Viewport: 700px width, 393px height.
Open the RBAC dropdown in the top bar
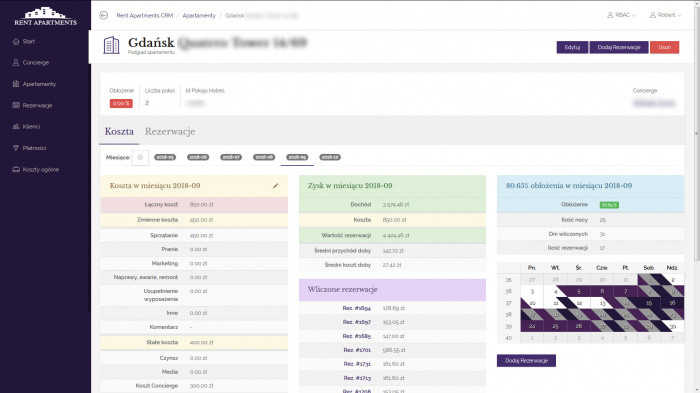(621, 15)
